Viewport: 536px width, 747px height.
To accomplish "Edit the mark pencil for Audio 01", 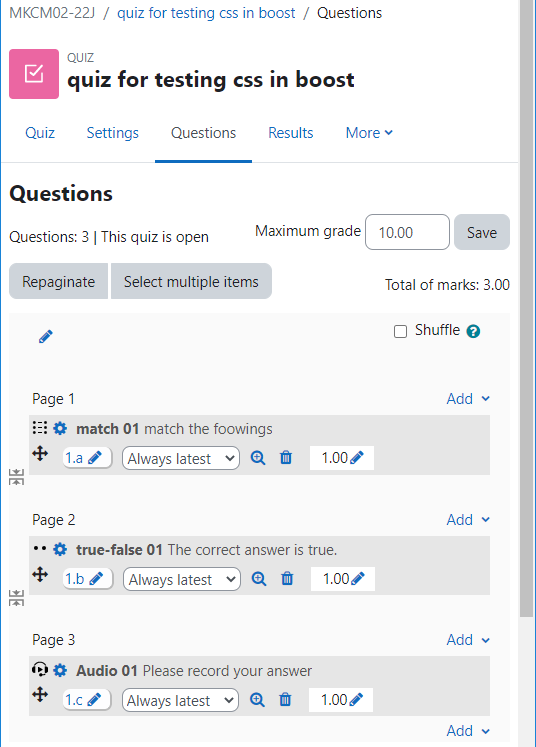I will (x=356, y=699).
